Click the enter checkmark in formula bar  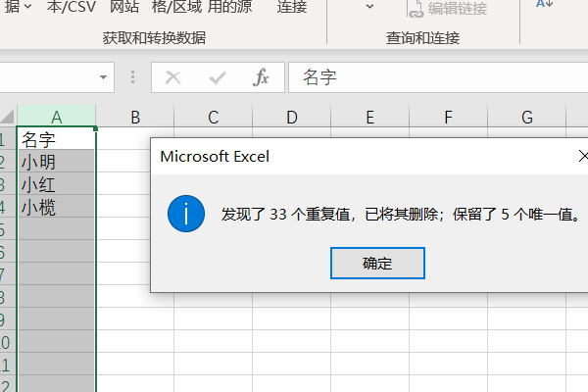(x=218, y=77)
